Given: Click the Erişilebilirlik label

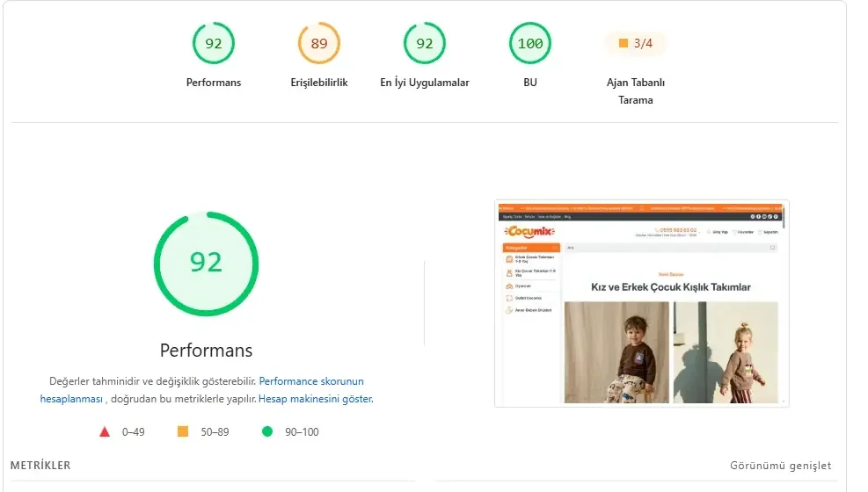Looking at the screenshot, I should (319, 83).
